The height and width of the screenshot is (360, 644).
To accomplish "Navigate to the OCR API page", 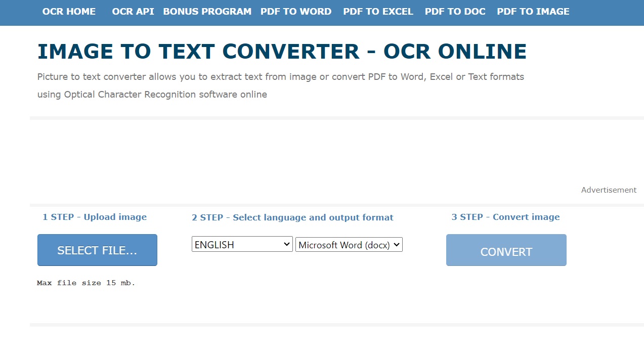I will pos(133,11).
